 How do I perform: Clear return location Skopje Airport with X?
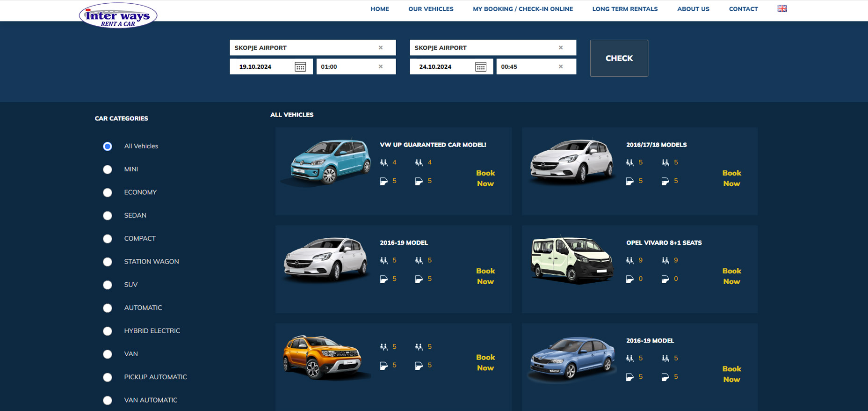[x=561, y=48]
